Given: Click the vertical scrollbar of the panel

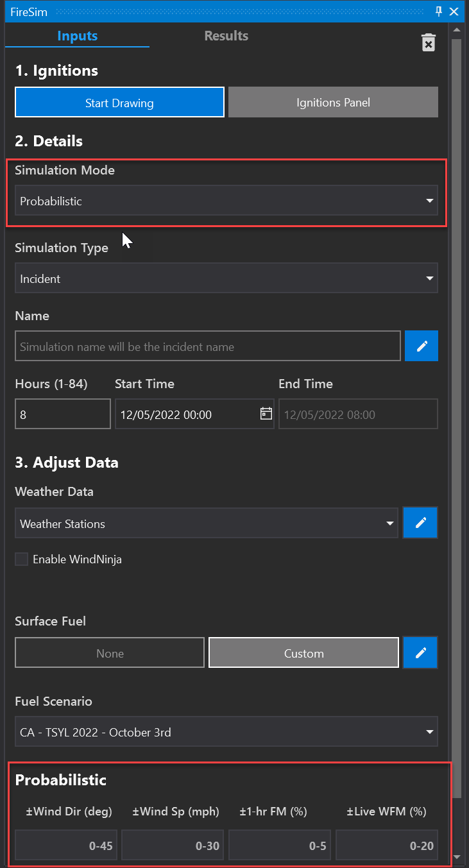Looking at the screenshot, I should click(456, 385).
